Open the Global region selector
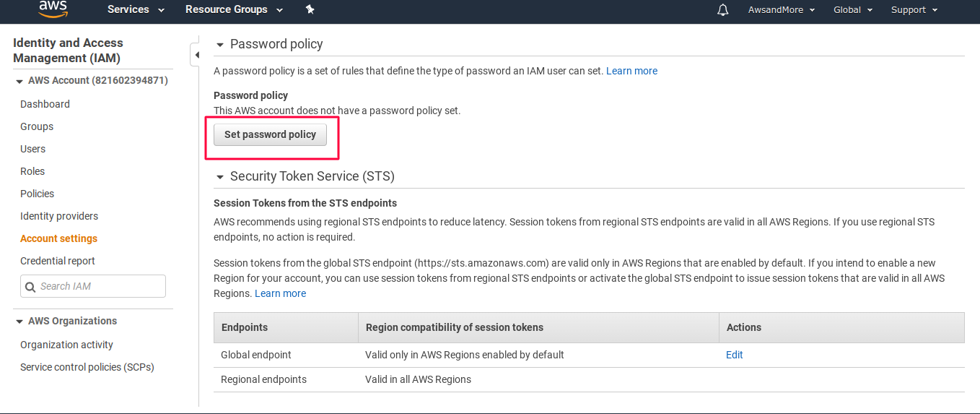 point(853,10)
